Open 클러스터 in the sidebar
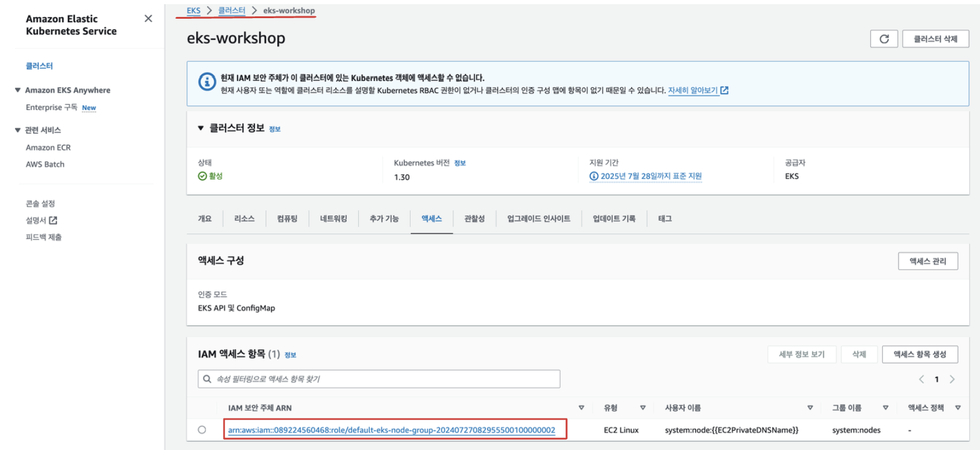Screen dimensions: 980x450 [x=39, y=66]
